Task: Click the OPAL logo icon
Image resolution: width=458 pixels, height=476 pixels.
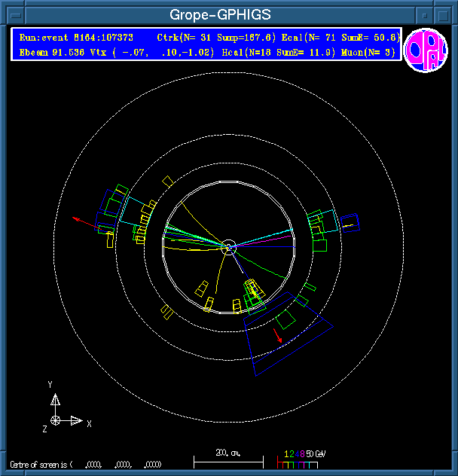Action: 426,50
